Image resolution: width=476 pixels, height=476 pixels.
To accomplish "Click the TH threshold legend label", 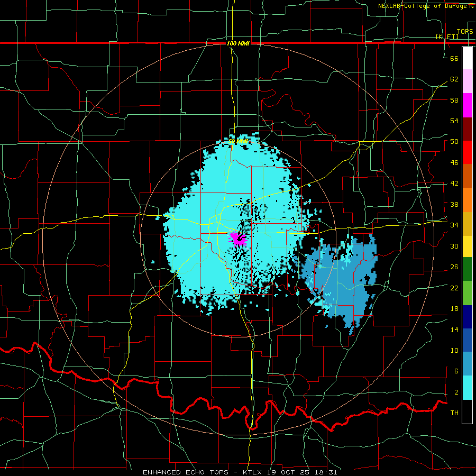I will pos(454,413).
